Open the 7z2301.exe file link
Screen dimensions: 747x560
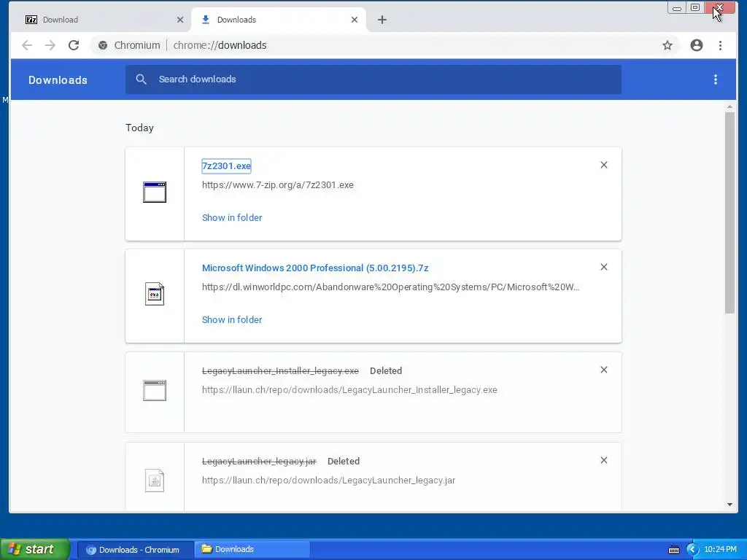[x=226, y=166]
